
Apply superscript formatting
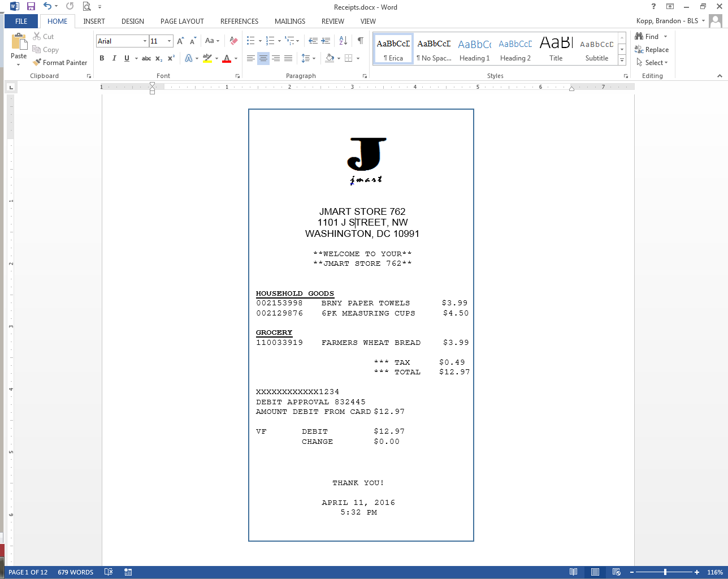(x=171, y=58)
